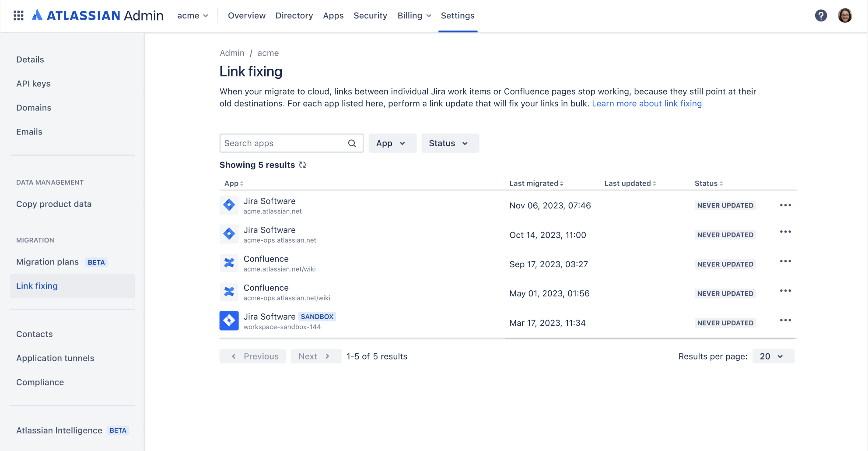Click the Next page button
868x451 pixels.
316,356
